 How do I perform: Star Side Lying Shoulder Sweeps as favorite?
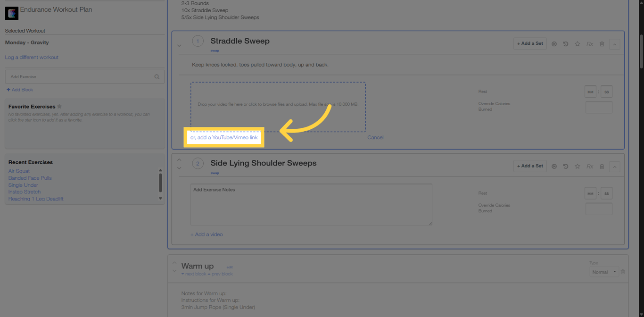coord(578,167)
